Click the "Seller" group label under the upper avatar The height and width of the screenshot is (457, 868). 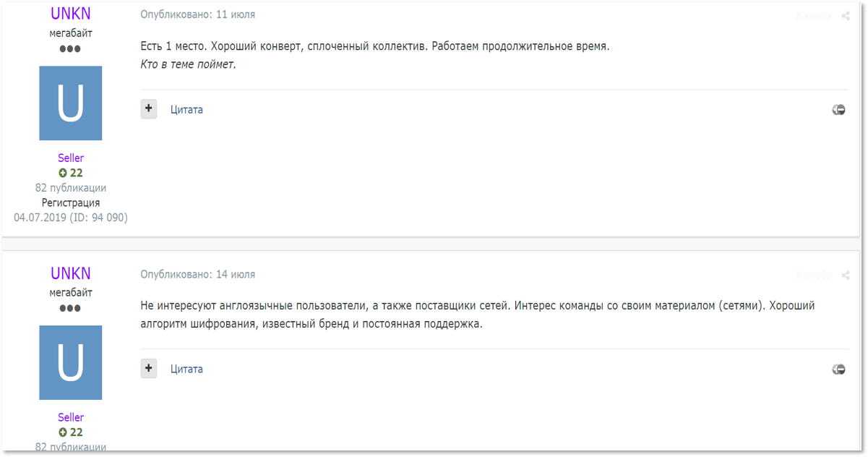71,158
